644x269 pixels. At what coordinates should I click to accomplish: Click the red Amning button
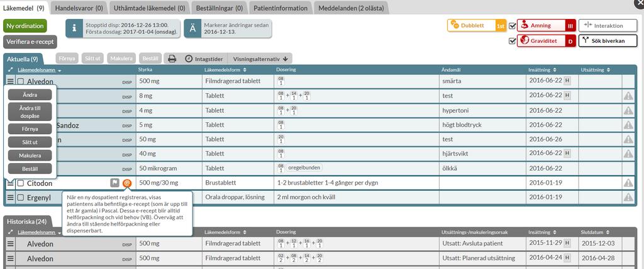pos(547,25)
